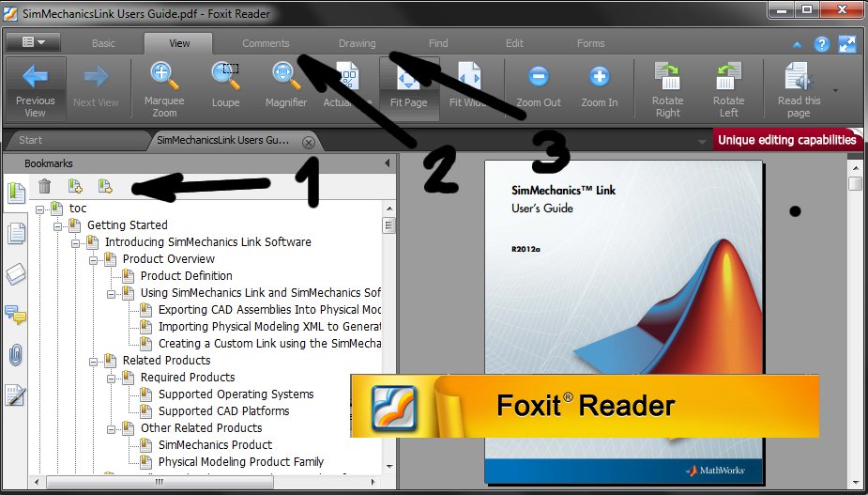
Task: Select the Marquee Zoom tool
Action: [164, 88]
